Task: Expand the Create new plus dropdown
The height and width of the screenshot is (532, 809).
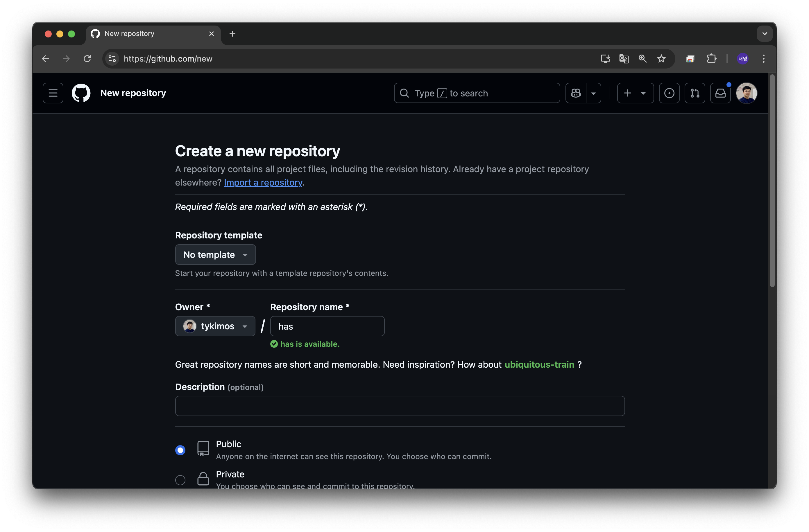Action: click(x=635, y=93)
